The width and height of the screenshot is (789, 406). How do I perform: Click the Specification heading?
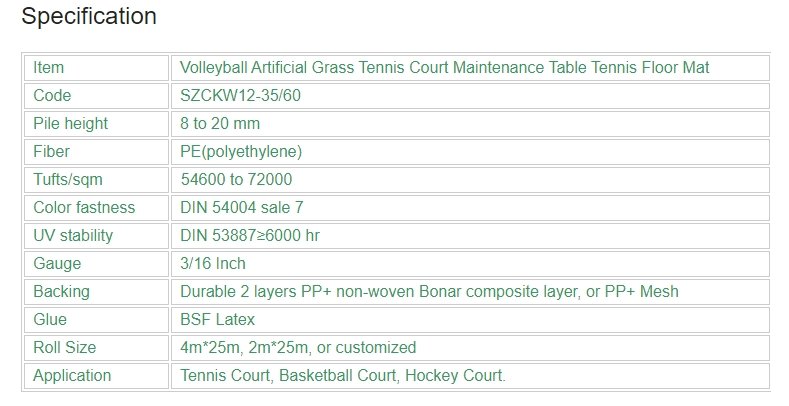(89, 16)
